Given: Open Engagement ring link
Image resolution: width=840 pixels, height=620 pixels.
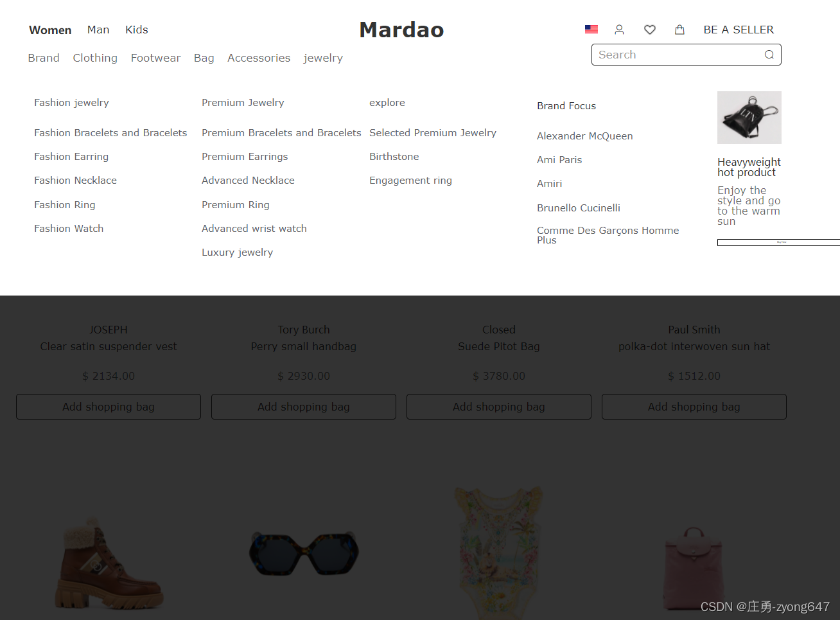Looking at the screenshot, I should pyautogui.click(x=410, y=181).
